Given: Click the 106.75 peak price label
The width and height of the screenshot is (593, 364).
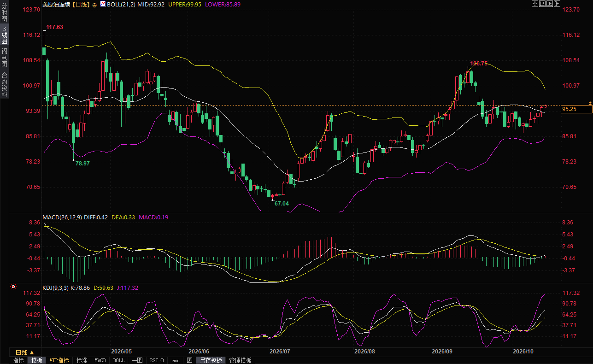Looking at the screenshot, I should 479,64.
